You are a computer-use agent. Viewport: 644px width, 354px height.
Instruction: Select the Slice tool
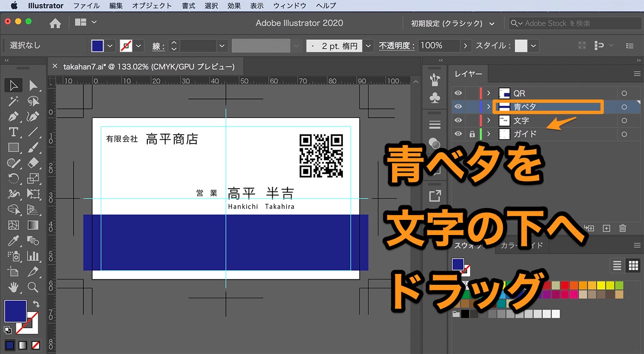click(33, 272)
